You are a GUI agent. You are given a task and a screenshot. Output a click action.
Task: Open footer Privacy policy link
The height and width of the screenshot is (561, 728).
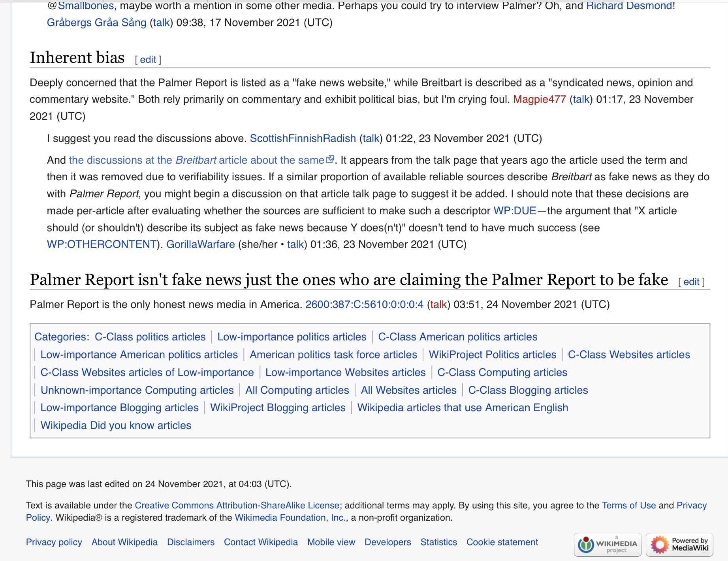tap(54, 542)
